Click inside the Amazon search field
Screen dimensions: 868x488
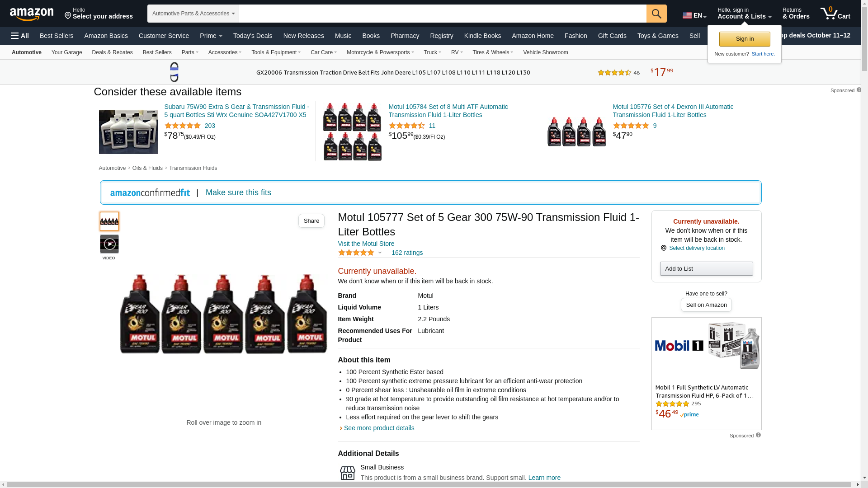(x=443, y=14)
